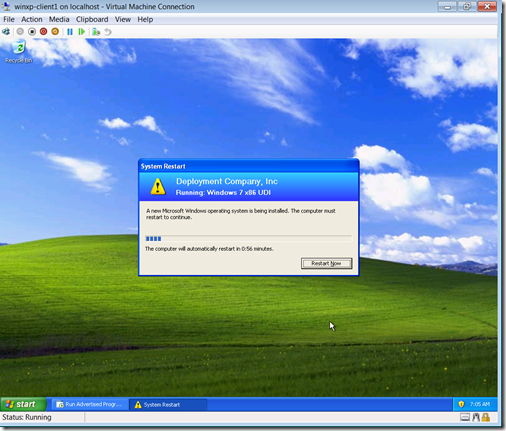Open the File menu

click(9, 19)
